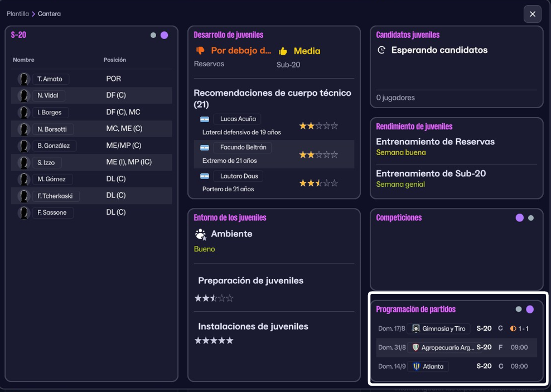Click Facundo Beltrán's Argentina flag icon

(205, 148)
